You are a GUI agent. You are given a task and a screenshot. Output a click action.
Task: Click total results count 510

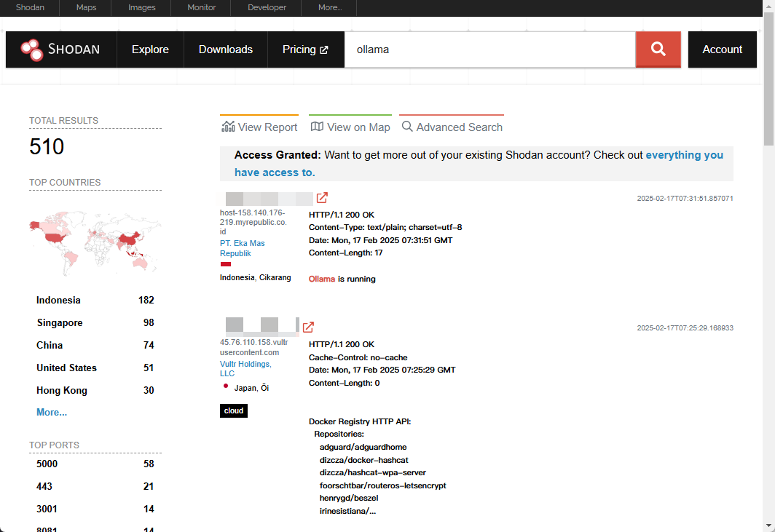coord(47,147)
